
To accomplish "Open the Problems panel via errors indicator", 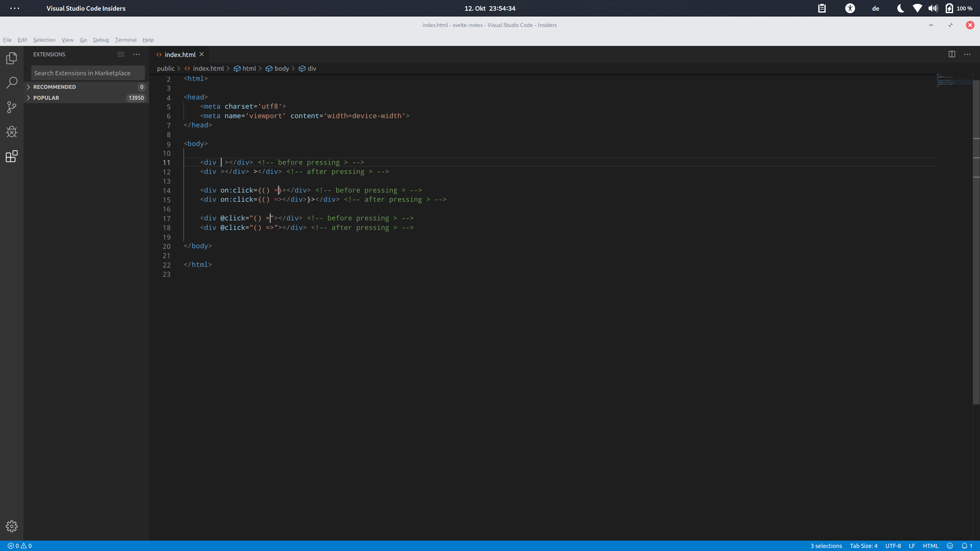I will point(19,545).
